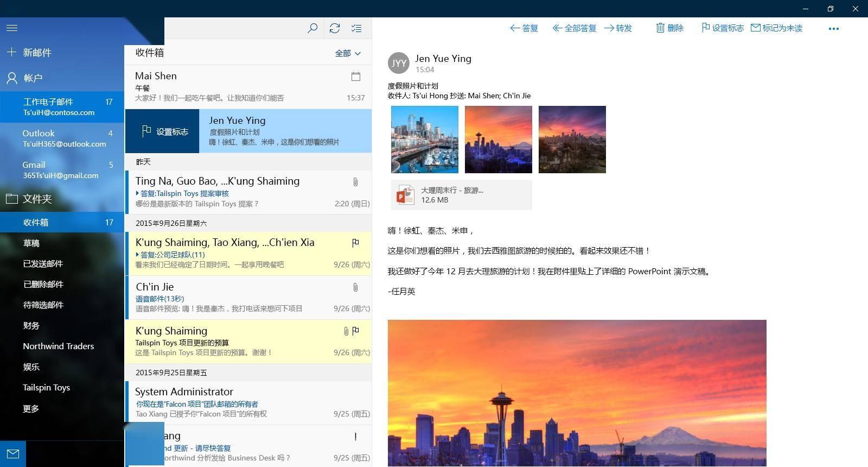Mark message as unread 标记为未读
868x467 pixels.
776,28
